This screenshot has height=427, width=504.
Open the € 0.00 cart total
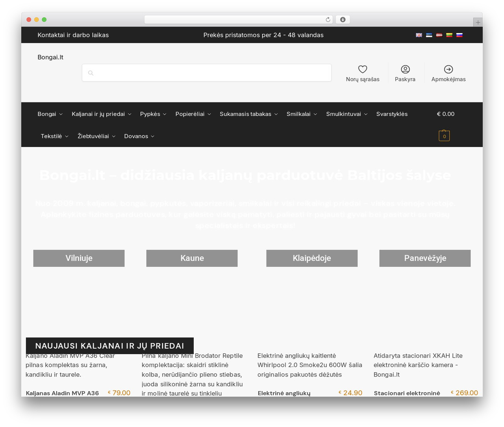coord(446,114)
